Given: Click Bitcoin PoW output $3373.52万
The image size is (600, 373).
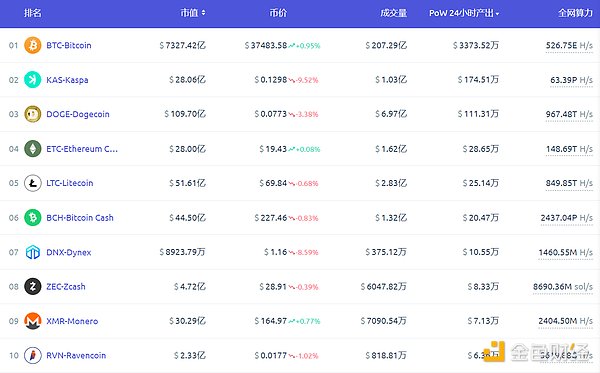Looking at the screenshot, I should click(476, 46).
